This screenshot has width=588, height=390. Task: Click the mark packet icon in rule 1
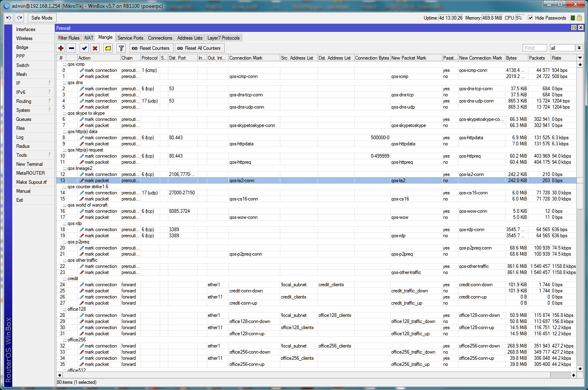click(x=82, y=76)
